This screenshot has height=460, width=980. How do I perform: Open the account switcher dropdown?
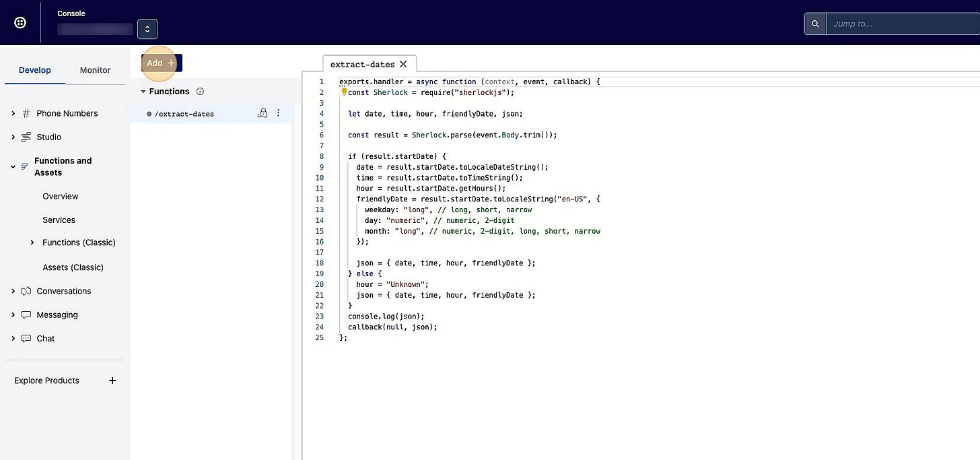click(147, 29)
